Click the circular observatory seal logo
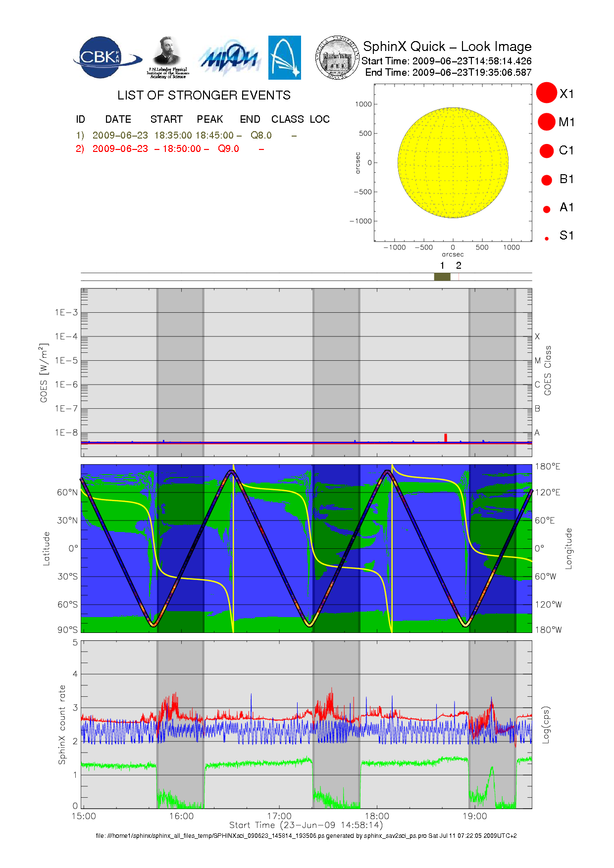Screen dimensions: 614x868 tap(338, 58)
